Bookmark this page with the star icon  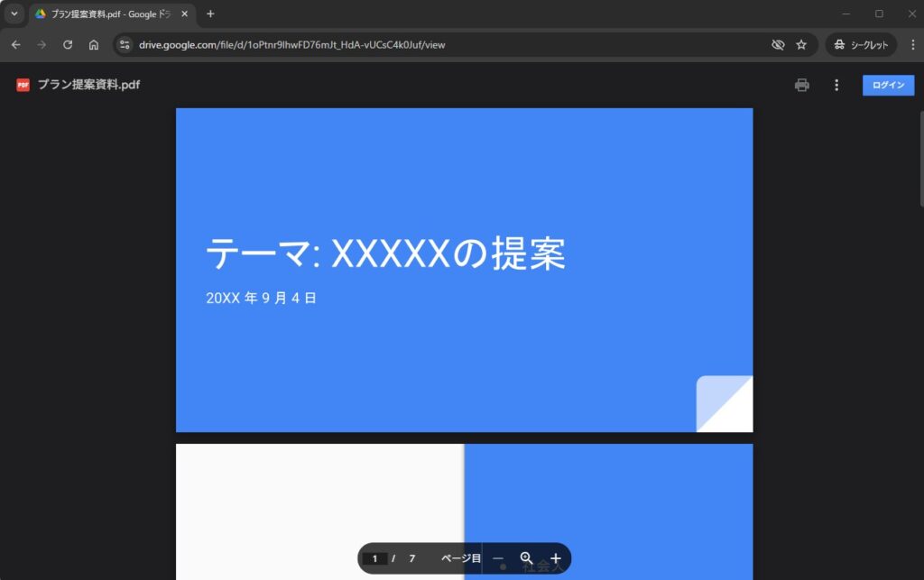tap(801, 45)
